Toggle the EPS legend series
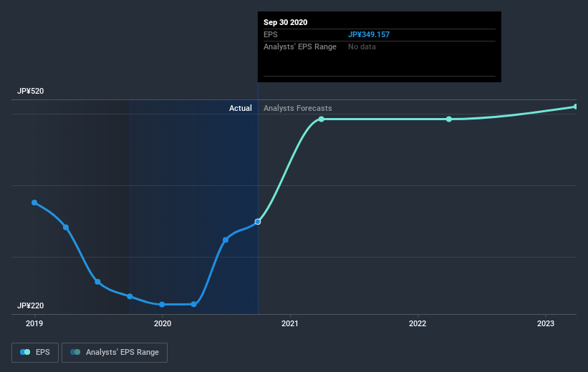 [35, 352]
